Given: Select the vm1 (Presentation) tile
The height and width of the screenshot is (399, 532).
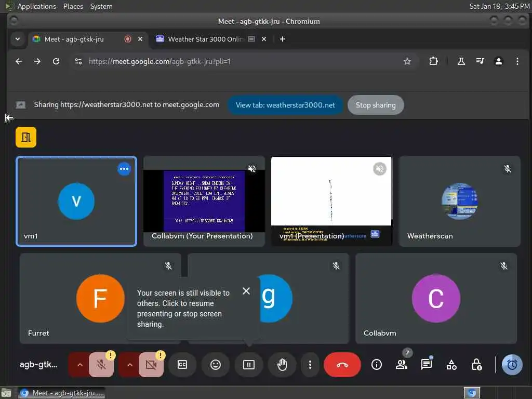Looking at the screenshot, I should tap(331, 201).
